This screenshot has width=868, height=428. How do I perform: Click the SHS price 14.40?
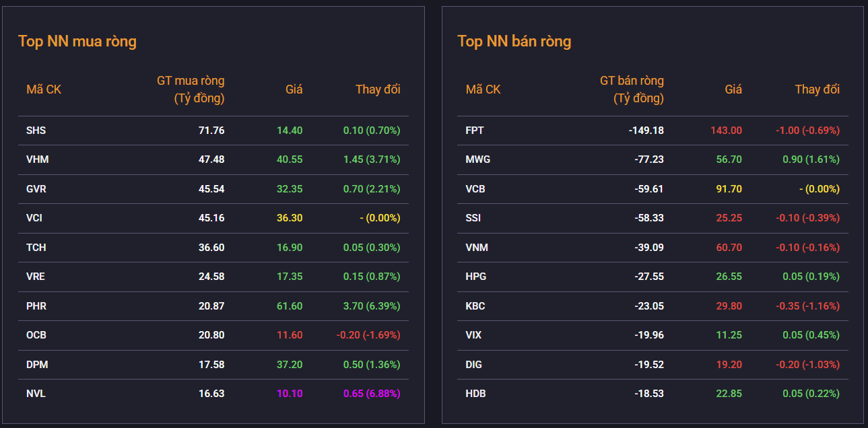click(290, 131)
